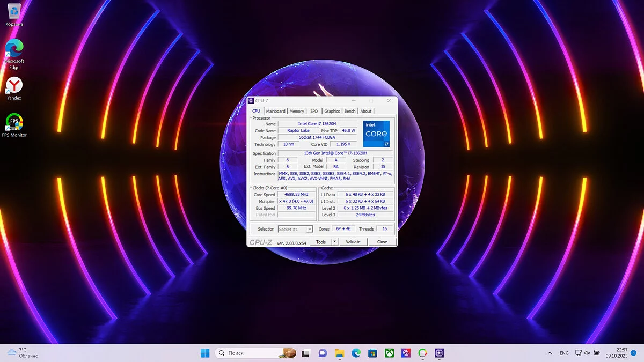Unmute sound via the volume tray icon
This screenshot has height=362, width=644.
(587, 353)
